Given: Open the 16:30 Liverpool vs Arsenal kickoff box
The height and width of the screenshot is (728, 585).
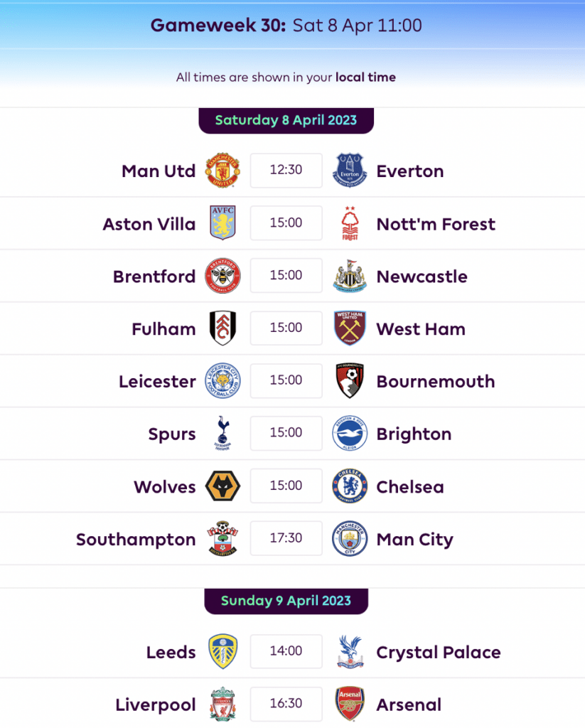Looking at the screenshot, I should pyautogui.click(x=286, y=704).
